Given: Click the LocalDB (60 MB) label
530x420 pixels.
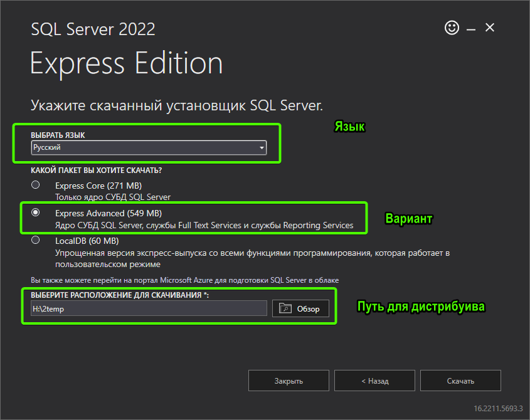Looking at the screenshot, I should pos(87,241).
